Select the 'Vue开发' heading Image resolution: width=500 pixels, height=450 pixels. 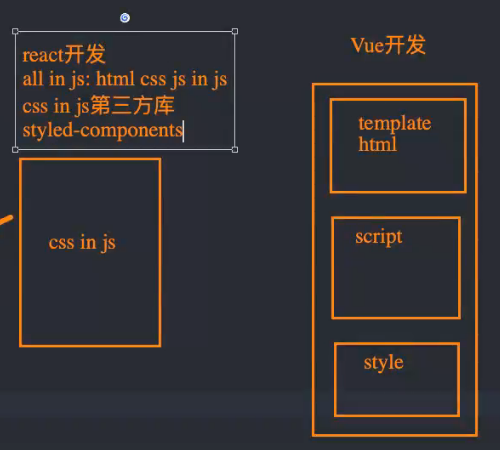click(x=388, y=45)
